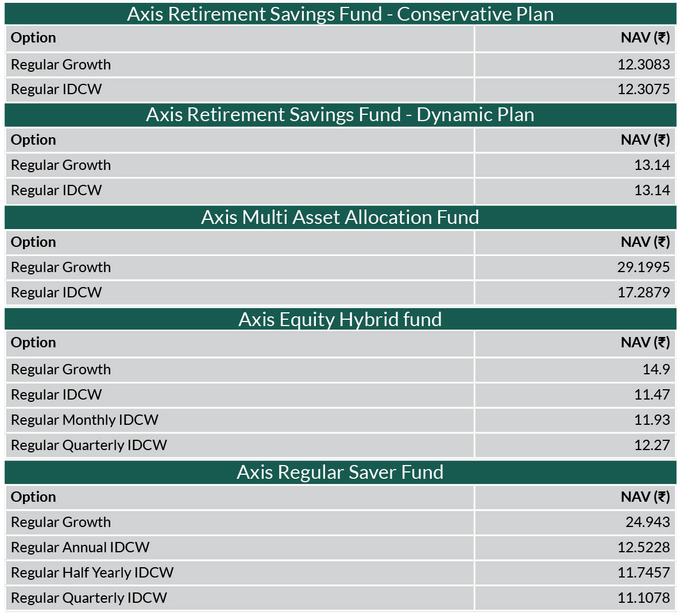Select NAV value 14.9
The height and width of the screenshot is (616, 680).
pos(656,369)
